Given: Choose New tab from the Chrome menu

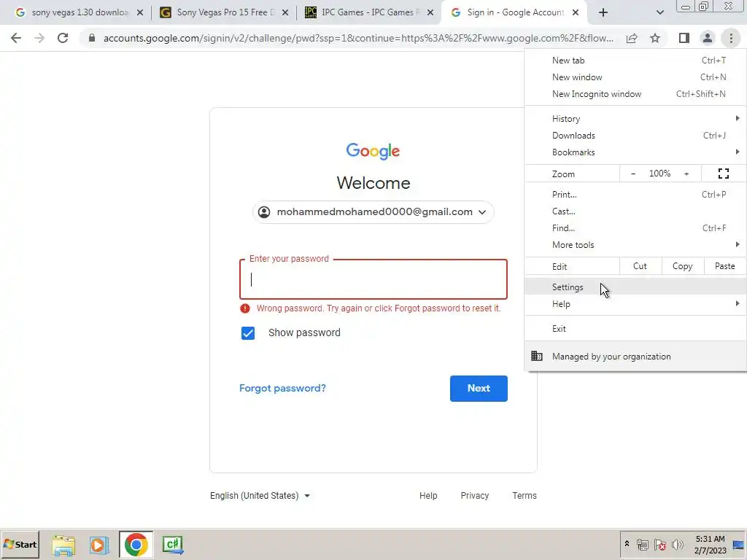Looking at the screenshot, I should pos(635,61).
